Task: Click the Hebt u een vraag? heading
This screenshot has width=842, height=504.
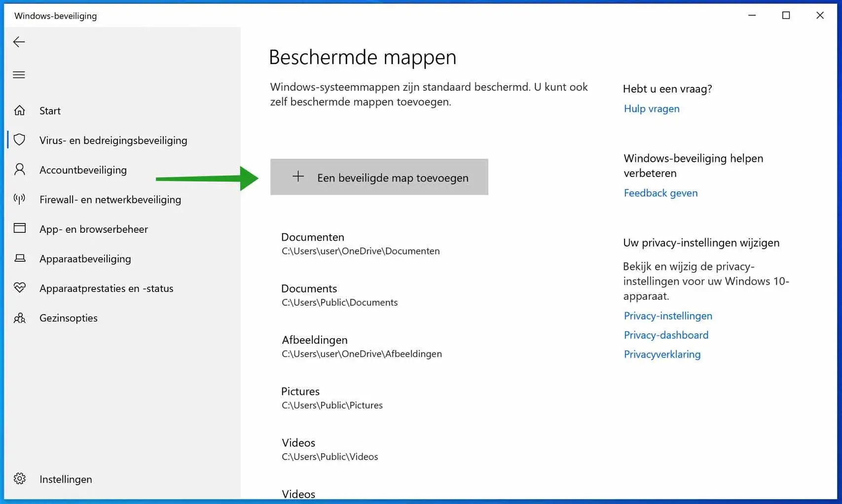Action: coord(667,89)
